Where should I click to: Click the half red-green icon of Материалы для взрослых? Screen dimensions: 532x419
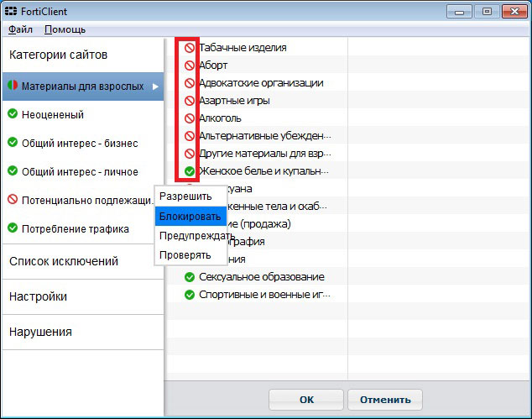tap(13, 85)
